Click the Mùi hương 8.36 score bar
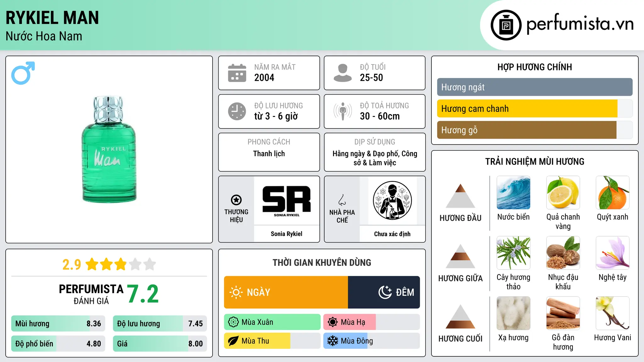This screenshot has height=362, width=644. coord(58,324)
